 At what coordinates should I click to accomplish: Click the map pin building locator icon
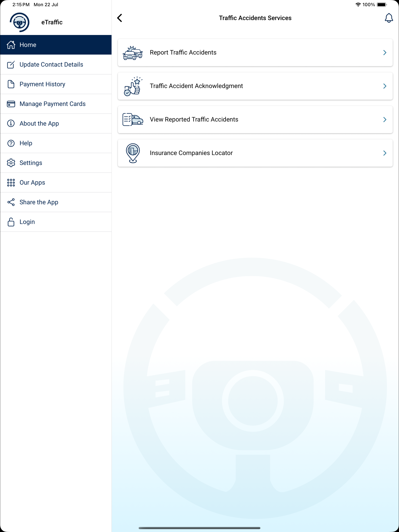click(133, 153)
